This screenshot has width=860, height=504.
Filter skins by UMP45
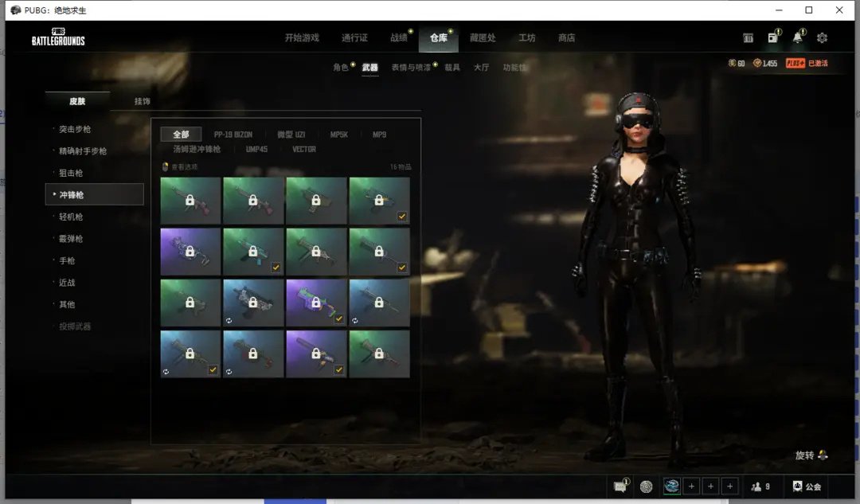[256, 149]
